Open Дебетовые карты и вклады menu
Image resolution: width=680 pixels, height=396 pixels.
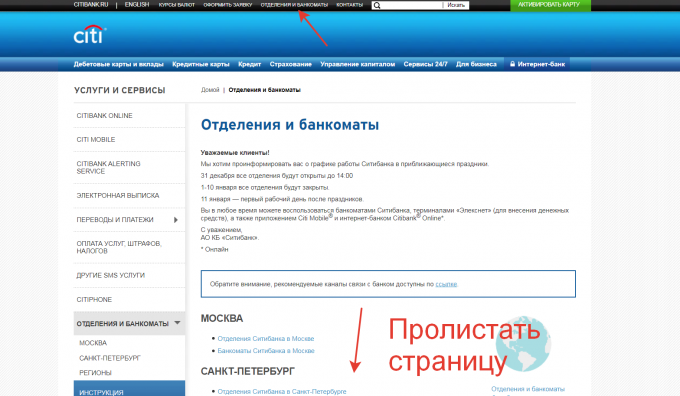(x=118, y=64)
